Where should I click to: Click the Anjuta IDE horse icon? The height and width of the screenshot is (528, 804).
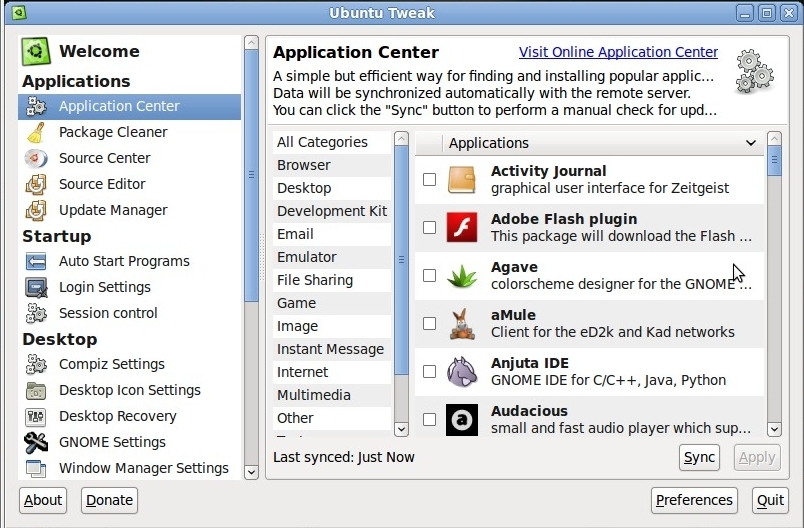[x=461, y=372]
